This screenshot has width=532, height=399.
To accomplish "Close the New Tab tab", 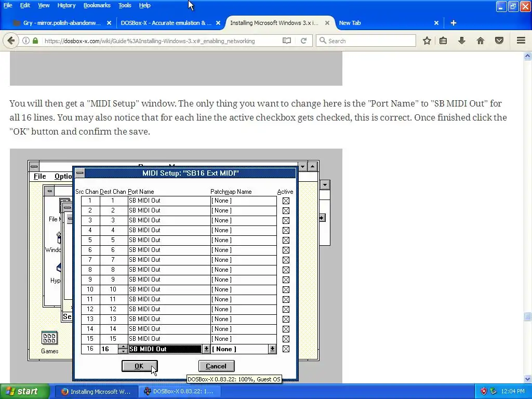I will click(436, 23).
